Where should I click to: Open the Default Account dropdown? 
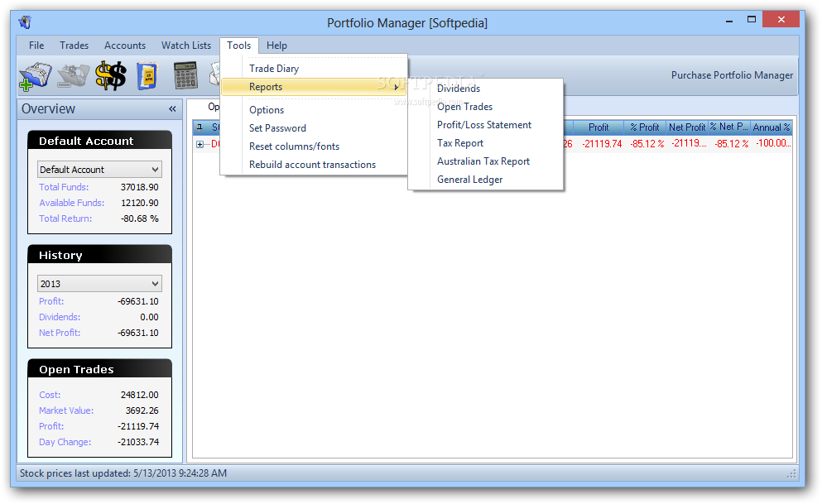point(99,169)
